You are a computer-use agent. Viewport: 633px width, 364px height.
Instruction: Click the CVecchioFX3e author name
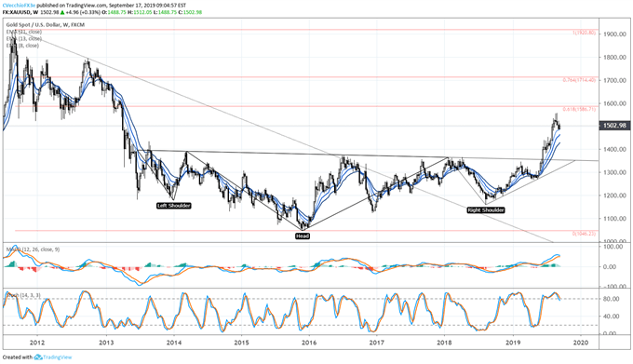(18, 7)
